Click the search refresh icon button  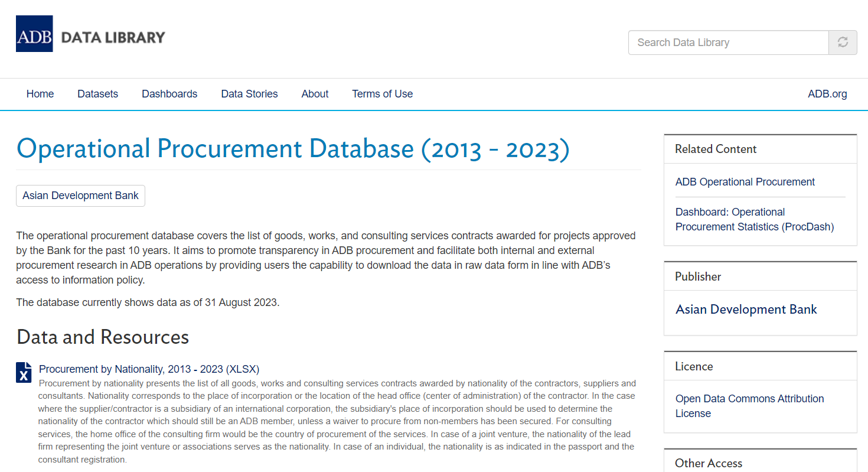point(843,43)
